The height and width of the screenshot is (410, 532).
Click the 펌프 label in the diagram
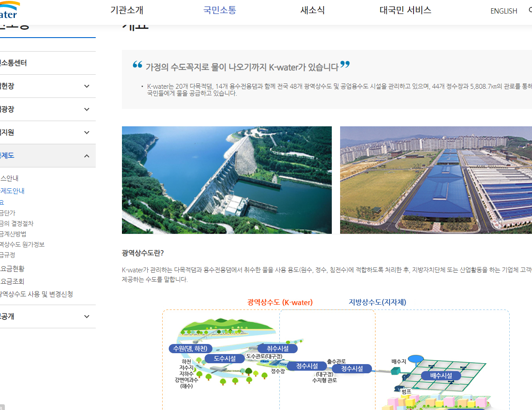[x=406, y=392]
